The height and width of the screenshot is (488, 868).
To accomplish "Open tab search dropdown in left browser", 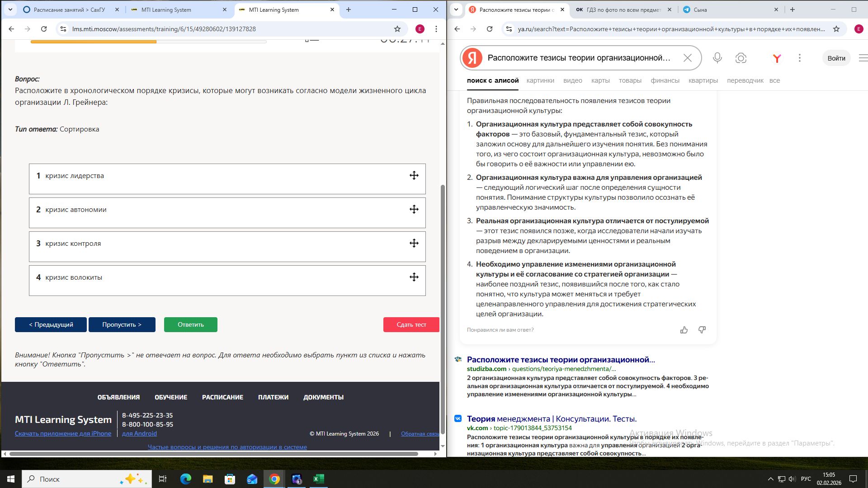I will [x=10, y=9].
